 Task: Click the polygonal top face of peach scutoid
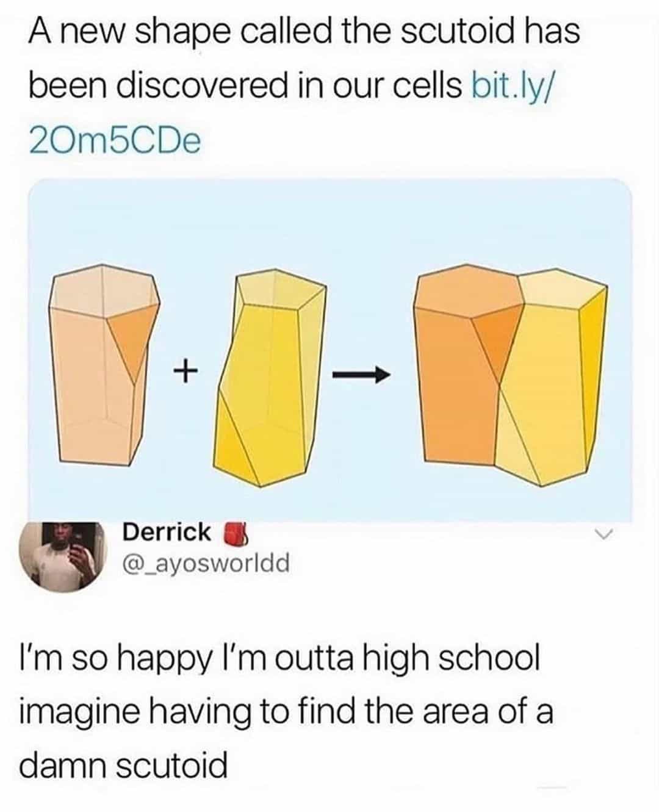coord(106,294)
